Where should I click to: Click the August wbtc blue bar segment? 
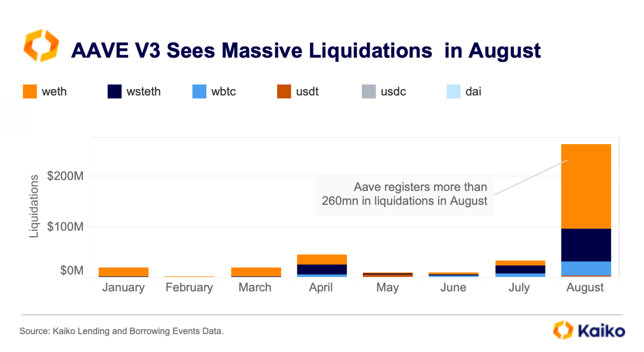click(x=586, y=268)
